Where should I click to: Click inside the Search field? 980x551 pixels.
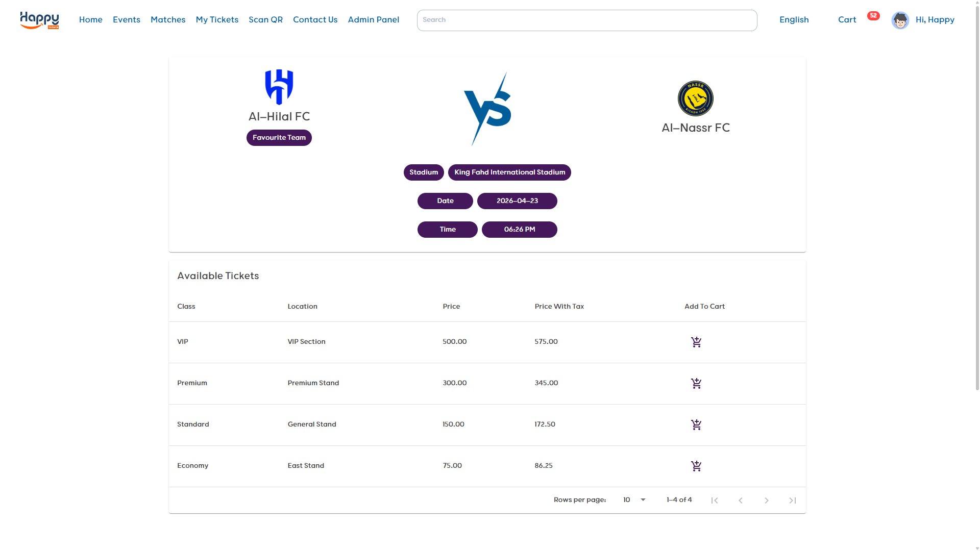pos(586,20)
